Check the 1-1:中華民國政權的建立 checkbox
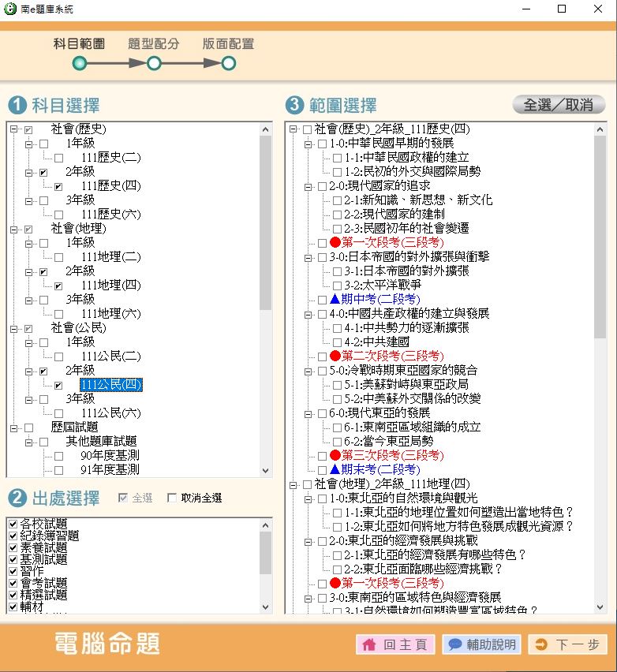The image size is (617, 672). (x=338, y=159)
